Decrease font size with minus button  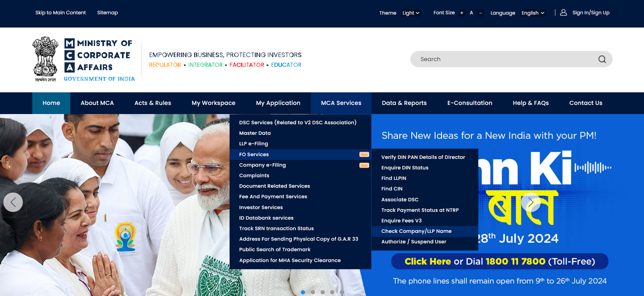480,13
